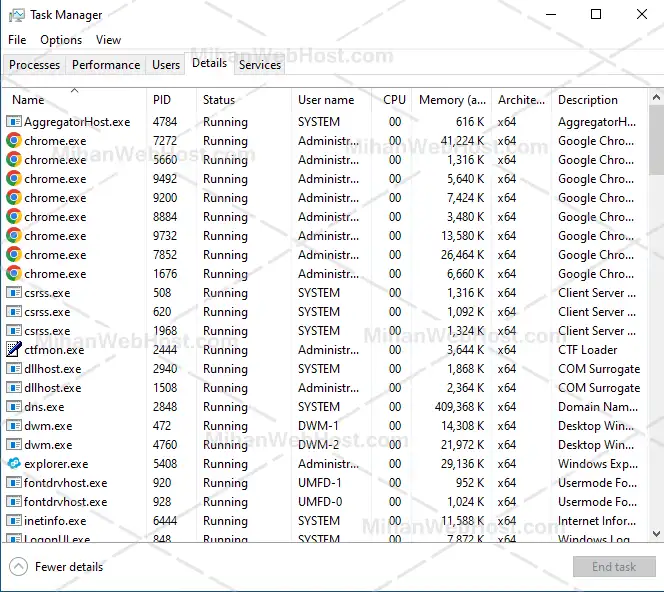
Task: Click the vertical scrollbar down arrow
Action: pyautogui.click(x=656, y=535)
